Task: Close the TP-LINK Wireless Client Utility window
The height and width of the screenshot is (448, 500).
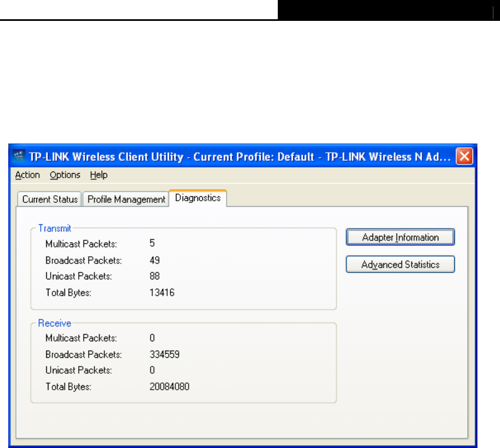Action: 464,156
